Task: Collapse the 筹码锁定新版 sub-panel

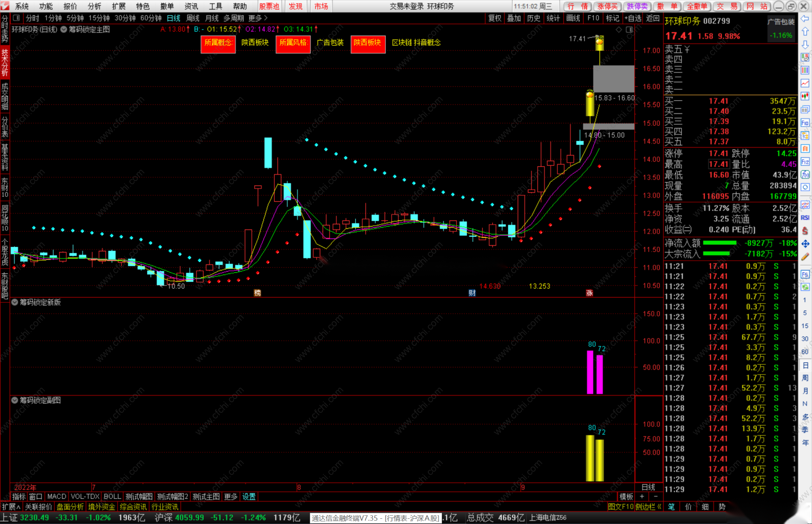Action: 15,302
